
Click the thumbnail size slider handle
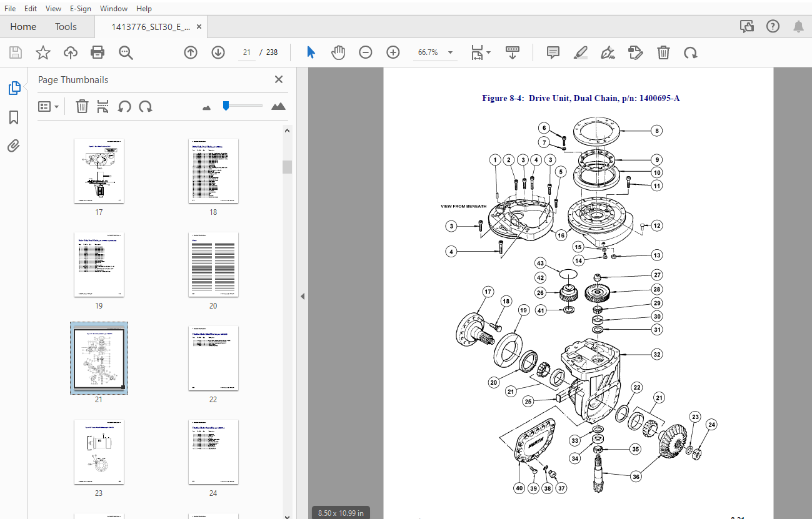[226, 106]
